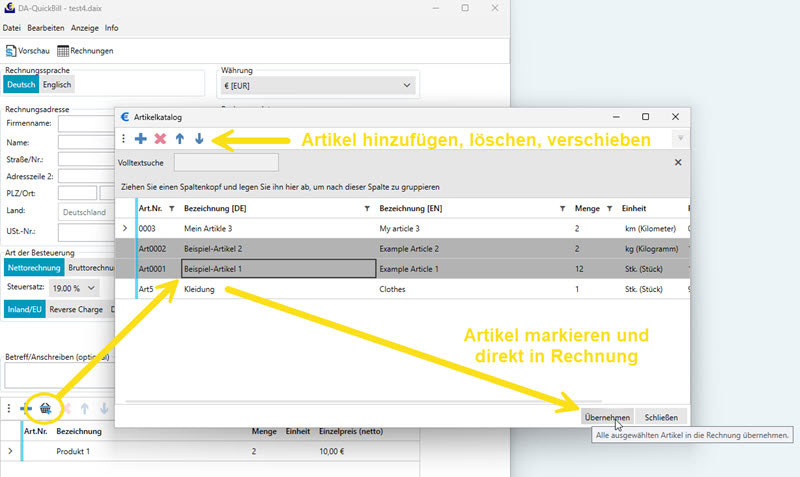This screenshot has width=800, height=477.
Task: Open the Land Deutschland field
Action: click(x=86, y=212)
